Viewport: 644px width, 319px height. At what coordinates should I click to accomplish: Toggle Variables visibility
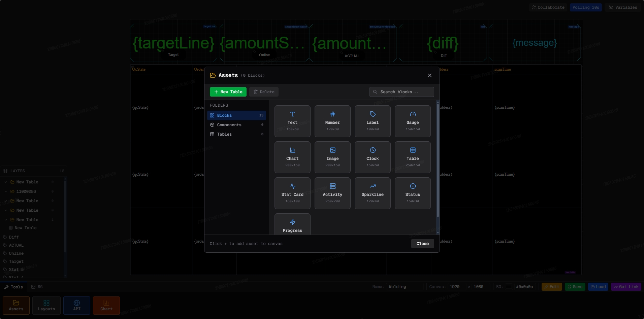pyautogui.click(x=623, y=7)
